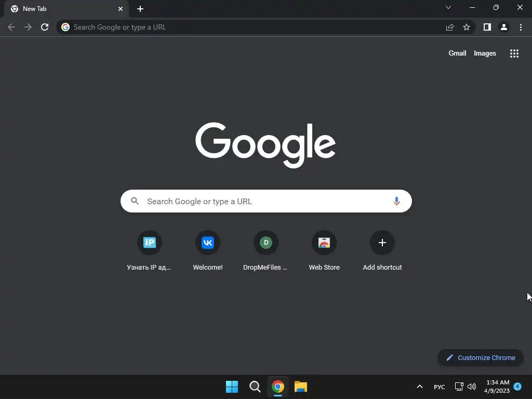Image resolution: width=532 pixels, height=399 pixels.
Task: Start voice search with microphone
Action: (x=396, y=201)
